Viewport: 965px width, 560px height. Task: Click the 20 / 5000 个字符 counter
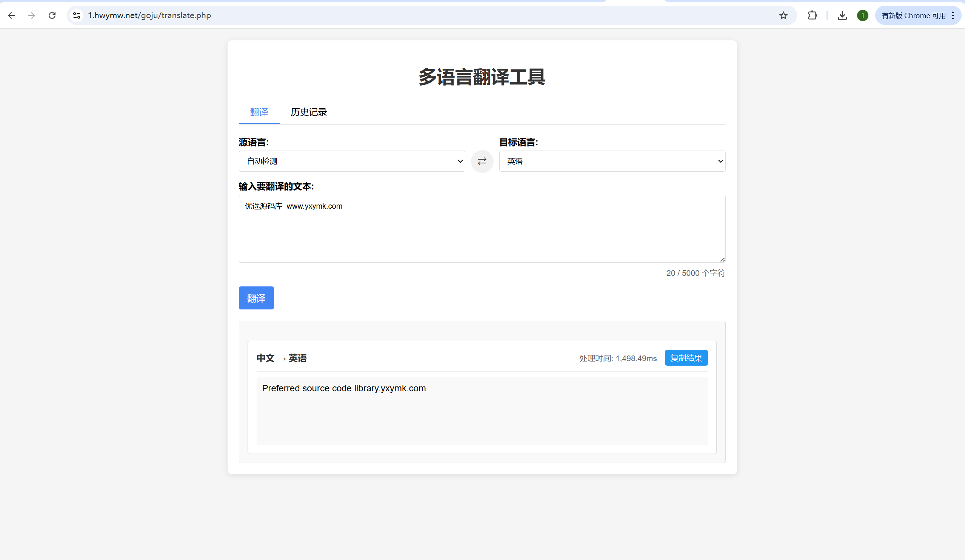(696, 273)
